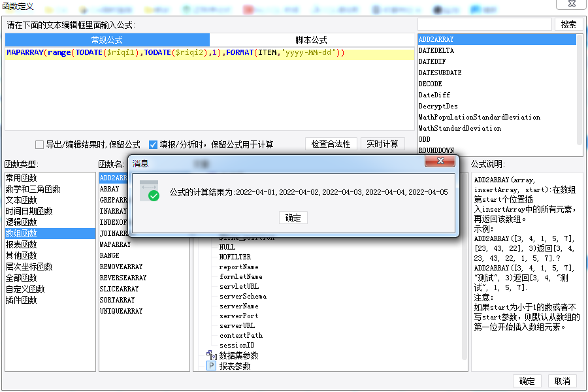
Task: Select NULL variable in tree
Action: (x=227, y=247)
